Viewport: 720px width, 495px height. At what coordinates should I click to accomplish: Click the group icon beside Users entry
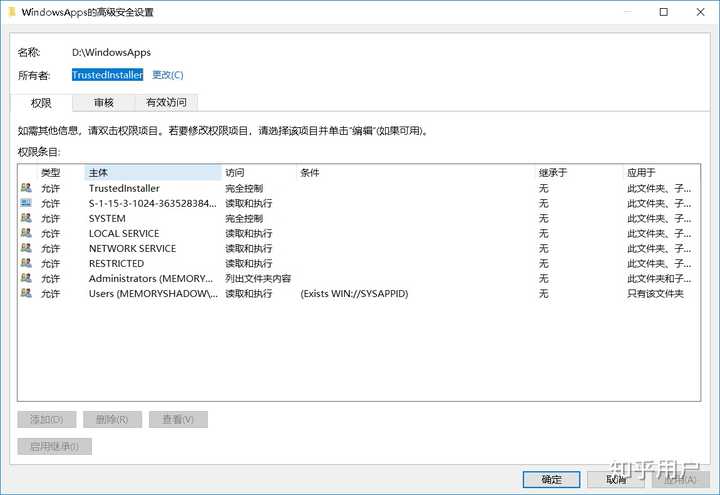26,293
